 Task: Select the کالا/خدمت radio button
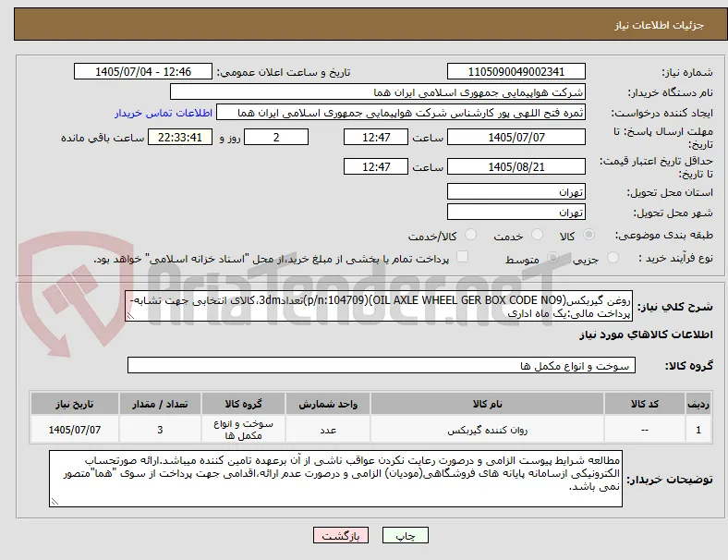click(470, 235)
